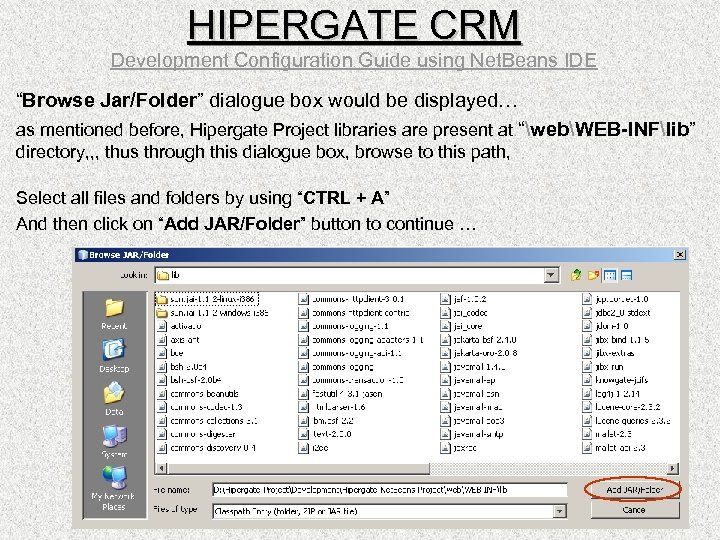Select the jibx-run jar file icon
Image resolution: width=720 pixels, height=540 pixels.
587,367
